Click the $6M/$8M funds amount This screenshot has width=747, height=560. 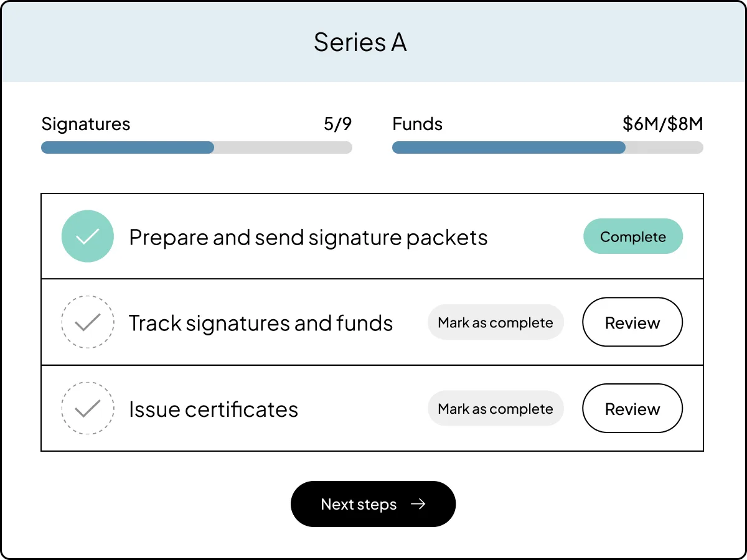coord(663,124)
